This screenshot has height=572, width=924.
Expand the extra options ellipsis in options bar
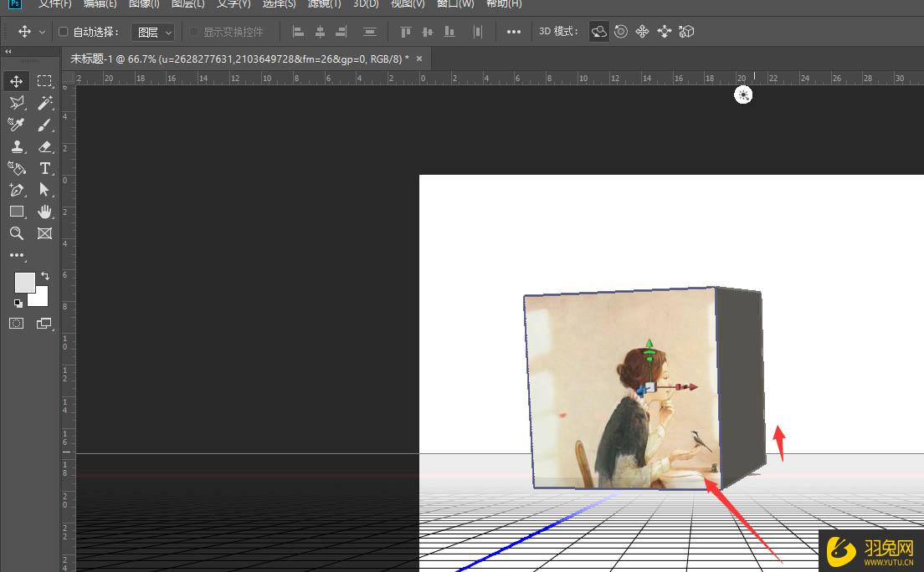coord(513,31)
